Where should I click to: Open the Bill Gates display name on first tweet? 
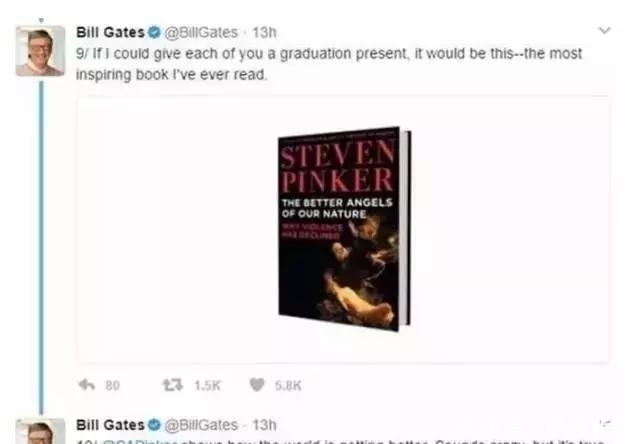(x=110, y=32)
